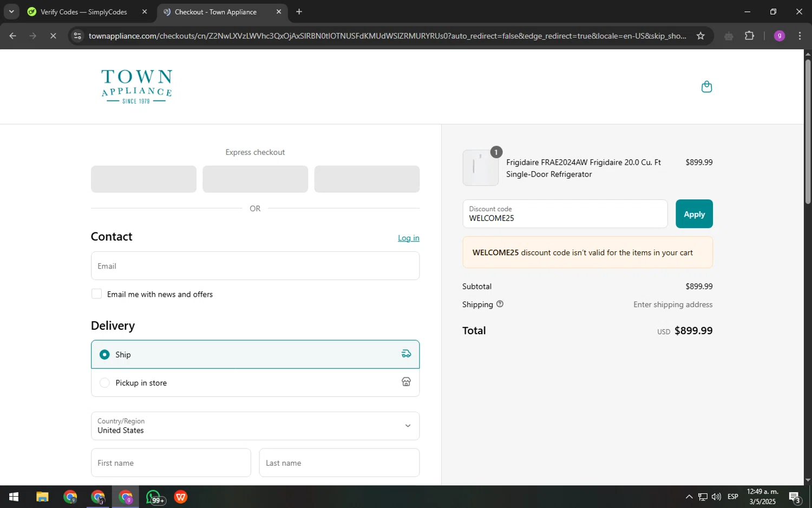Select Pickup in store radio button
This screenshot has height=508, width=812.
(x=104, y=382)
